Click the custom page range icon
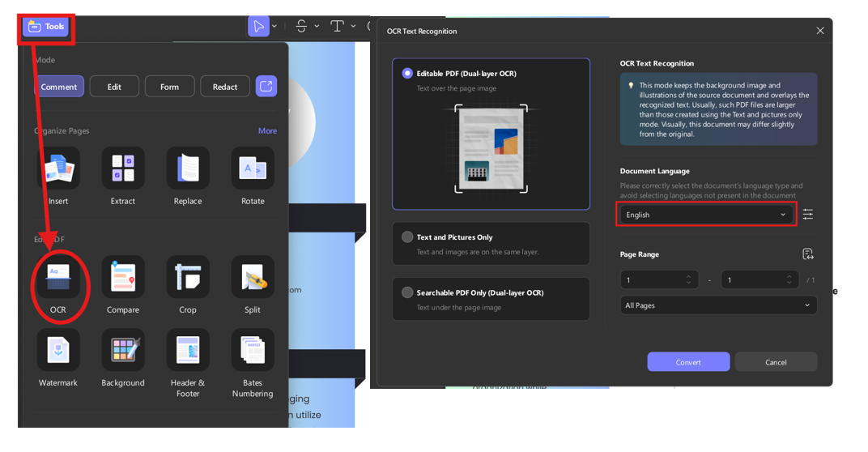The width and height of the screenshot is (868, 452). [807, 254]
